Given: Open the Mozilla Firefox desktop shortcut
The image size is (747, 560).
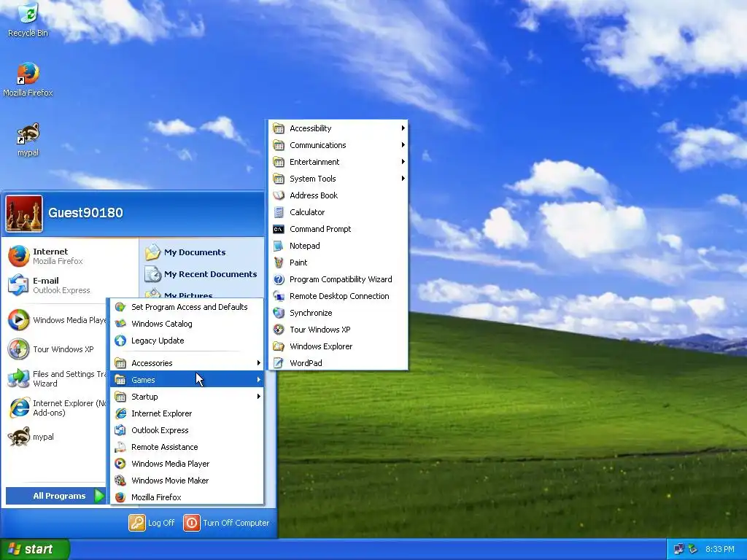Looking at the screenshot, I should [28, 79].
